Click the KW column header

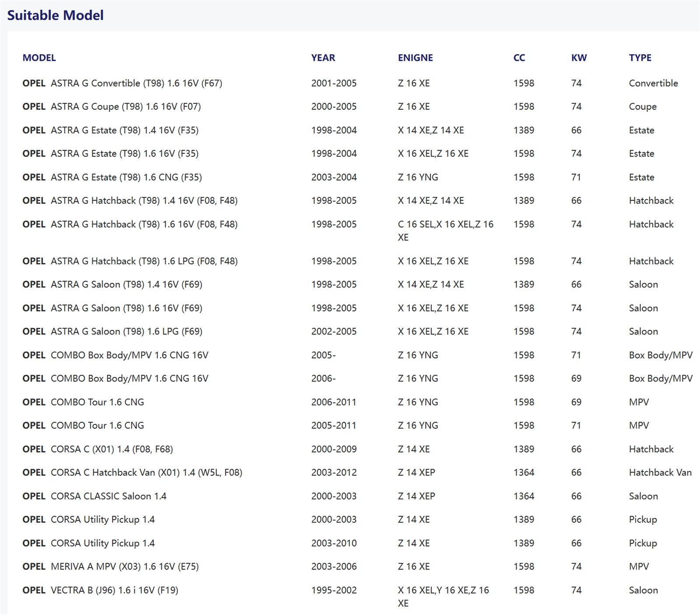[x=579, y=58]
